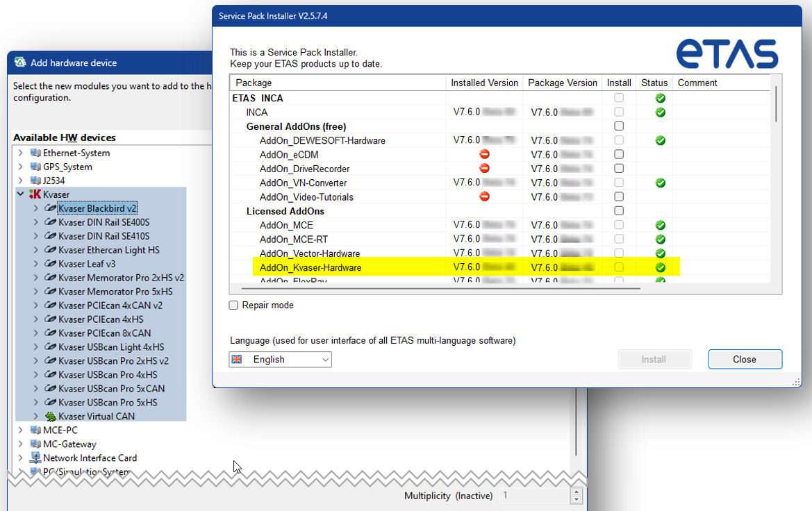
Task: Click the Multiplicity spinner up arrow
Action: click(x=576, y=492)
